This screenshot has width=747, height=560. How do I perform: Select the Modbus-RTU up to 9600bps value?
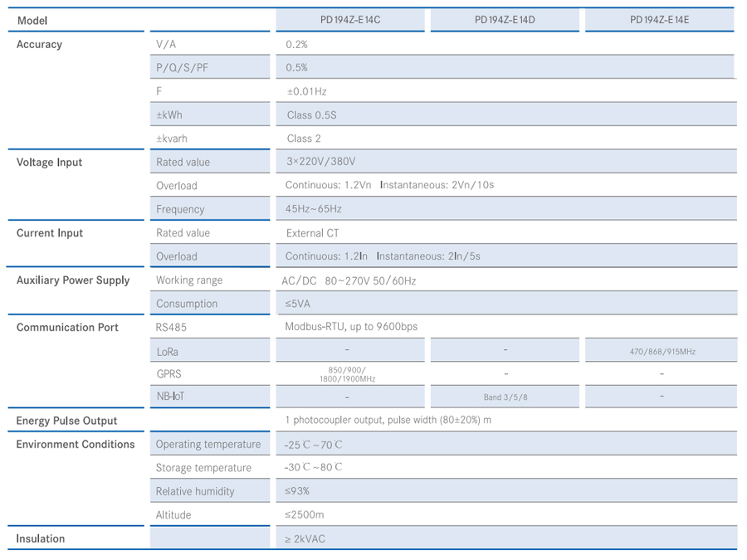pyautogui.click(x=351, y=327)
